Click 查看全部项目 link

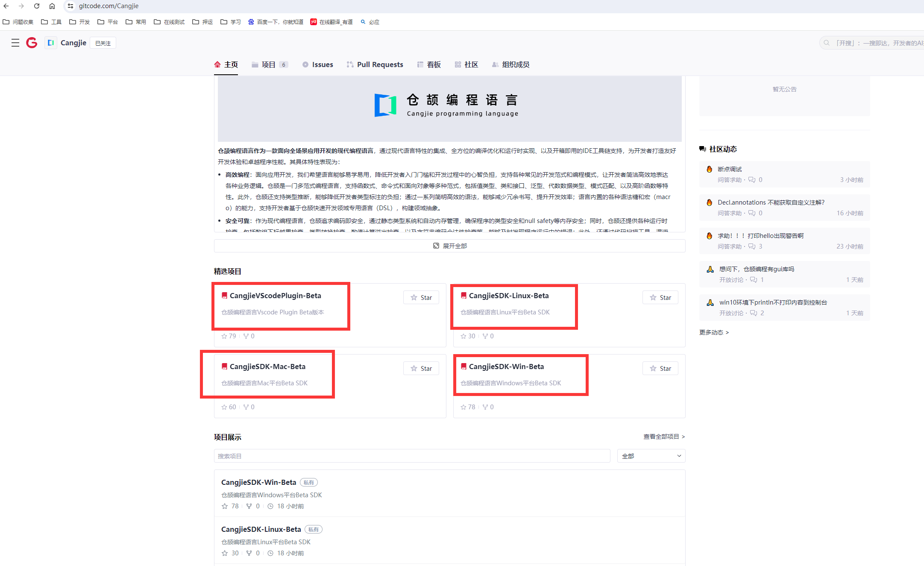664,437
